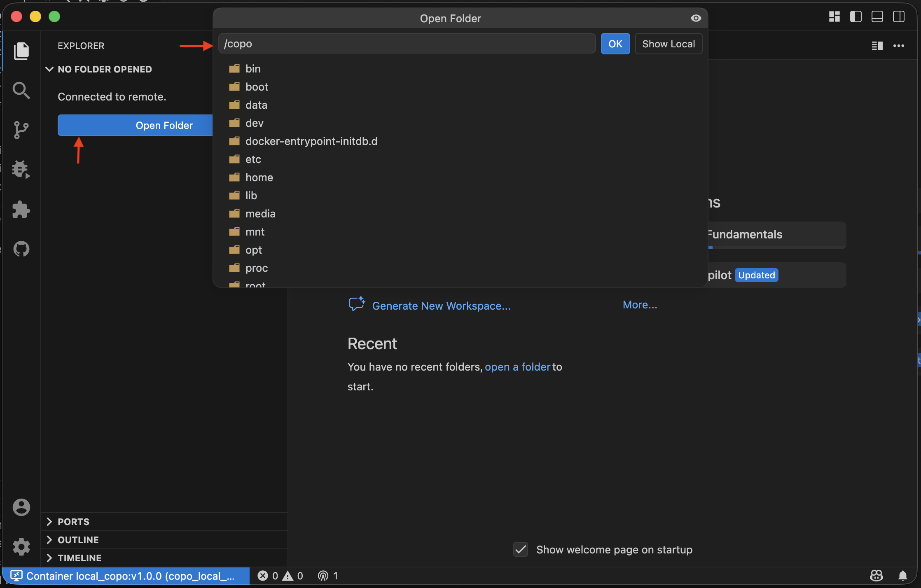The image size is (921, 588).
Task: Open the Accounts menu icon
Action: (x=21, y=507)
